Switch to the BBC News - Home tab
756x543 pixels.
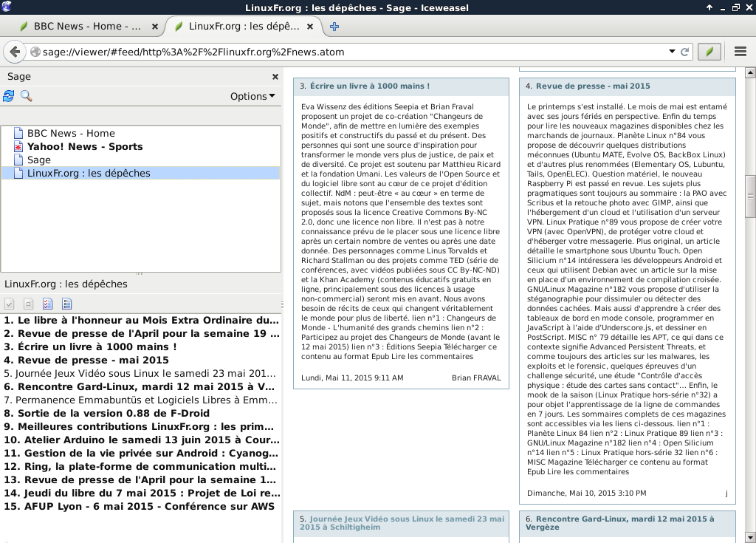87,27
